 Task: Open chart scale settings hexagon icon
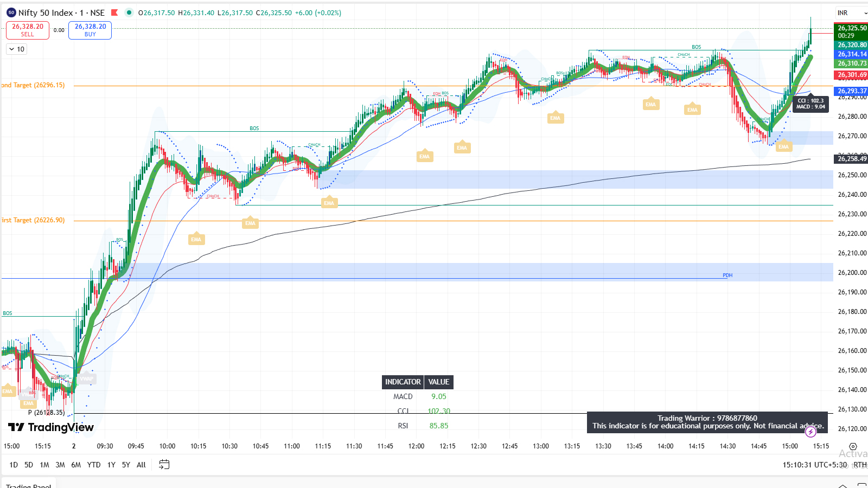pos(853,446)
